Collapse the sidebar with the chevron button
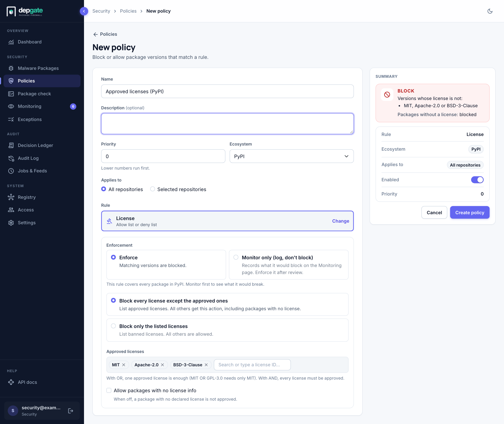The width and height of the screenshot is (504, 424). click(84, 11)
